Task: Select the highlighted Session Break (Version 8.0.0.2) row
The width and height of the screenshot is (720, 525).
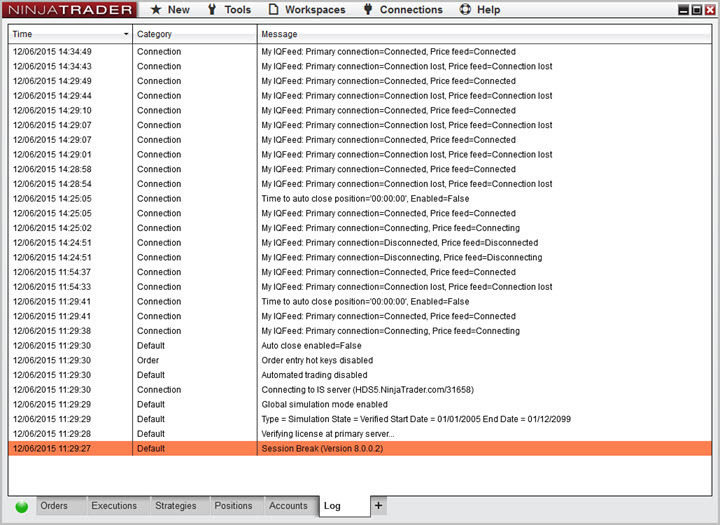Action: 360,448
